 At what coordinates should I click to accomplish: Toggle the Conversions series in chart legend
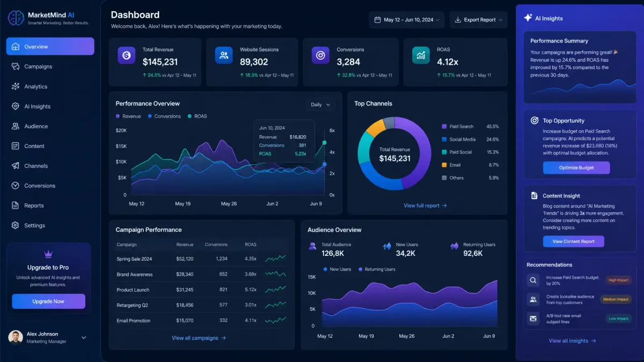(x=164, y=116)
